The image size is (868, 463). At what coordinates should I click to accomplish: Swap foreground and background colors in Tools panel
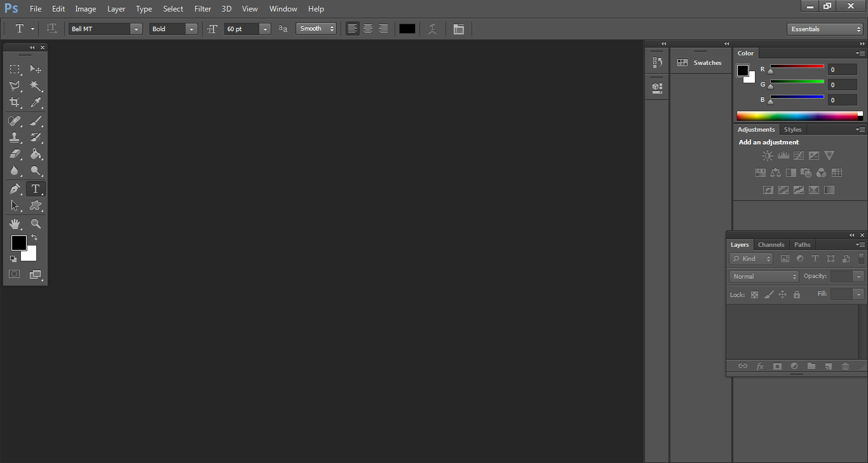pyautogui.click(x=34, y=237)
